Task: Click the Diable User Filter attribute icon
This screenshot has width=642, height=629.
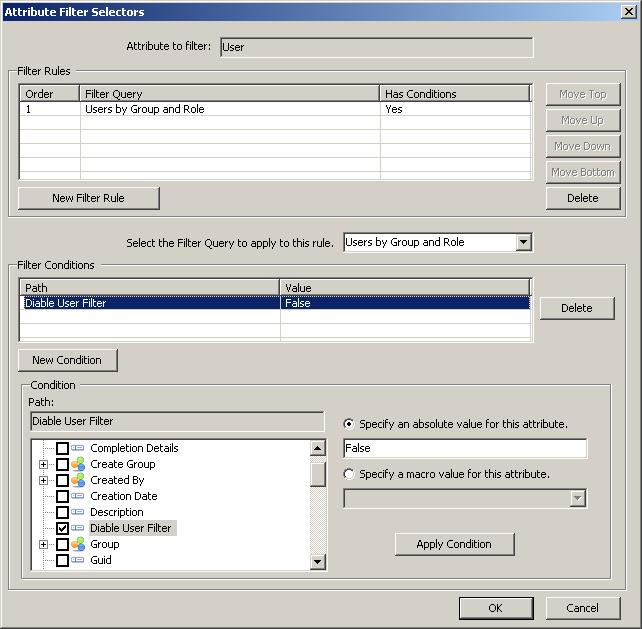Action: (78, 528)
